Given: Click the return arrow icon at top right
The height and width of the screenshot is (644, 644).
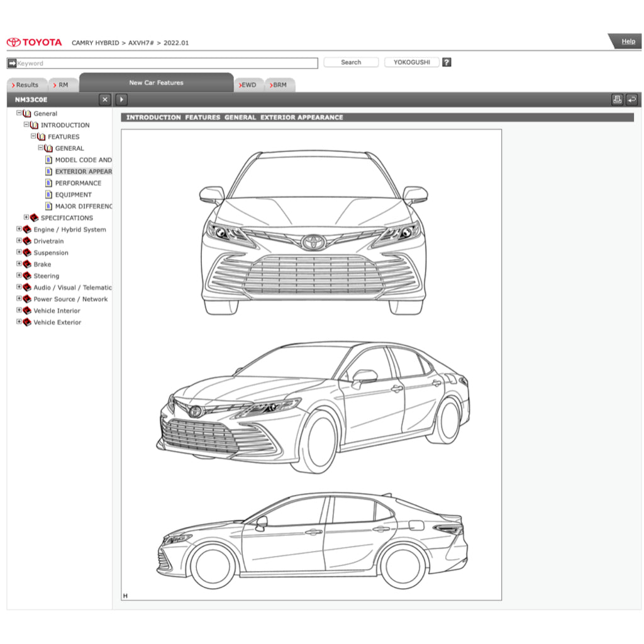Looking at the screenshot, I should (633, 99).
